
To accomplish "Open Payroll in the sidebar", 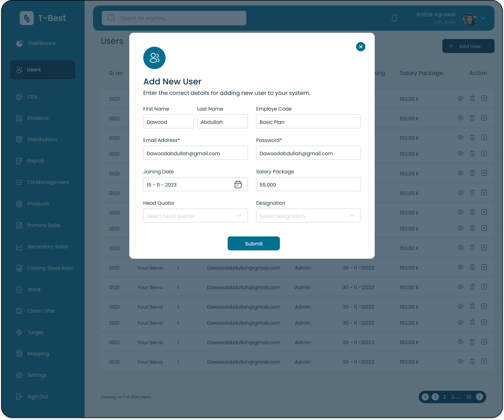I will tap(35, 161).
